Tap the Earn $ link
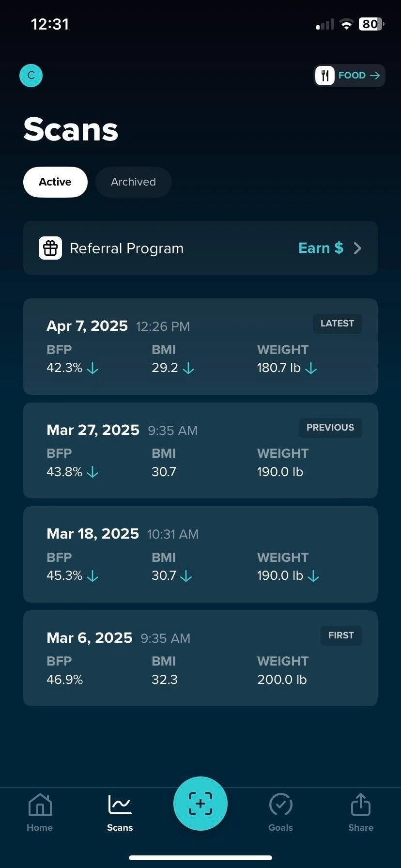401x868 pixels. tap(321, 248)
